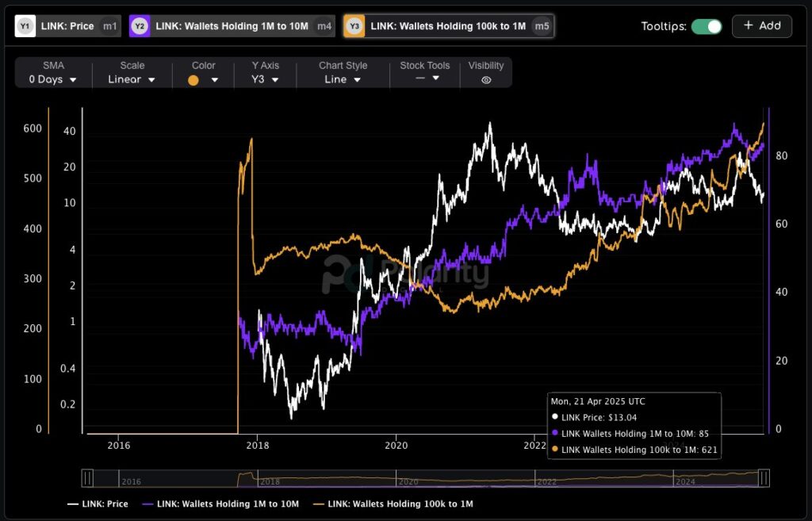
Task: Click the purple Y2 axis badge
Action: coord(140,26)
